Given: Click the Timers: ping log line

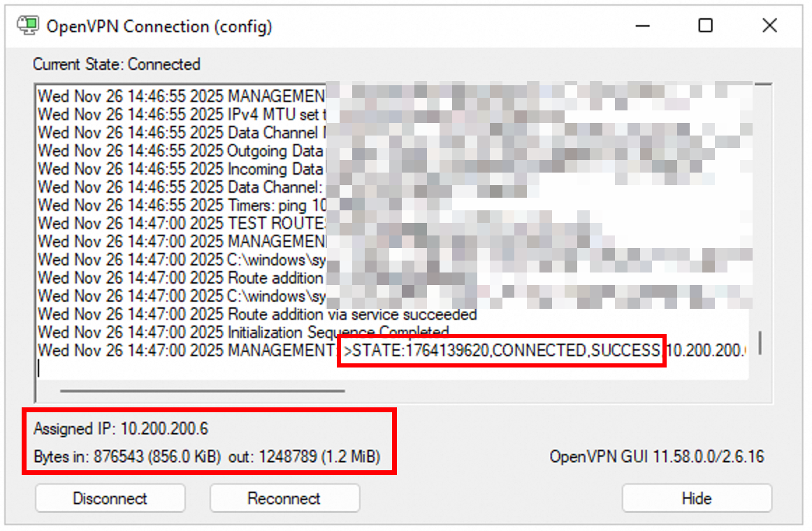Looking at the screenshot, I should click(x=182, y=205).
